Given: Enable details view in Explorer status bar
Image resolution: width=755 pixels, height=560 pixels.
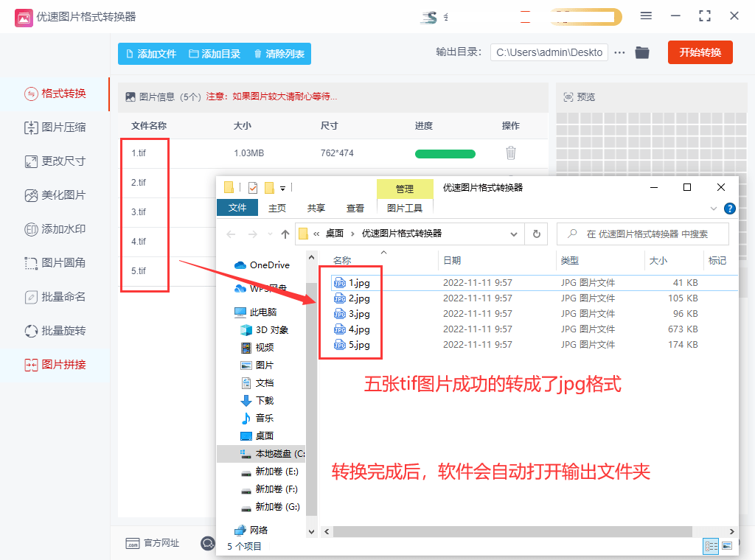Looking at the screenshot, I should point(711,546).
